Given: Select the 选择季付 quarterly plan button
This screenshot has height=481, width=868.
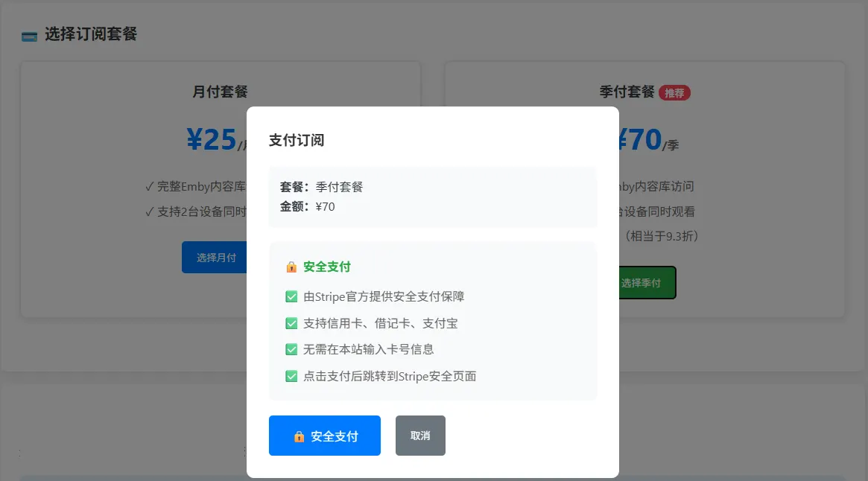Looking at the screenshot, I should (x=647, y=283).
